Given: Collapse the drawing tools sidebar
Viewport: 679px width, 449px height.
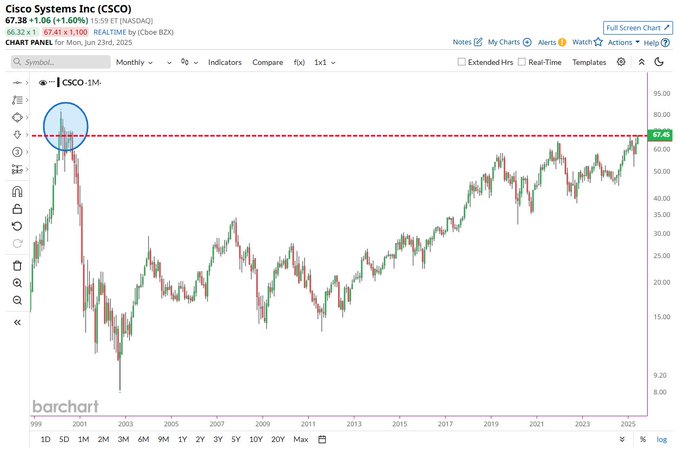Looking at the screenshot, I should pos(17,322).
